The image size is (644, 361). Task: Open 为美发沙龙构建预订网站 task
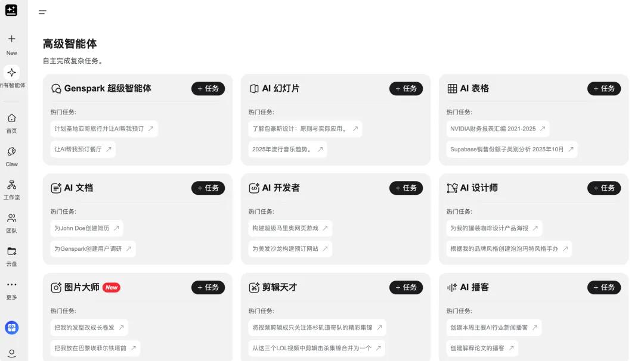pos(290,248)
